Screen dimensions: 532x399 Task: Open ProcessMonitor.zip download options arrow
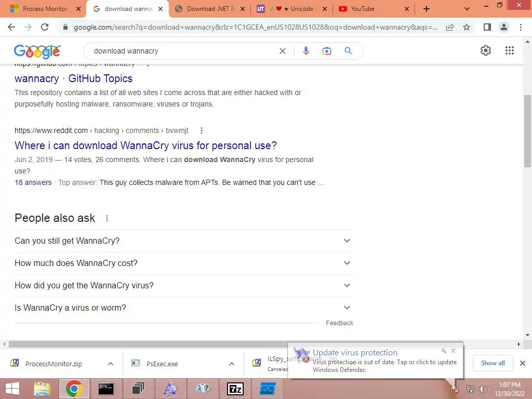click(x=111, y=364)
